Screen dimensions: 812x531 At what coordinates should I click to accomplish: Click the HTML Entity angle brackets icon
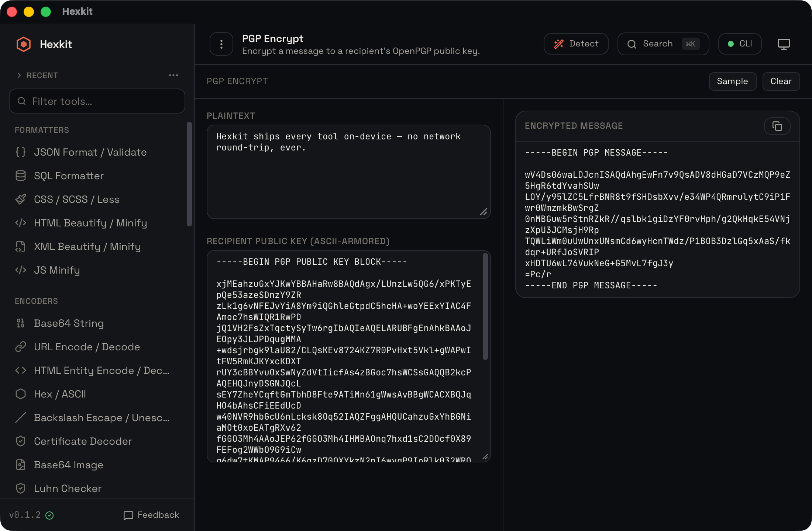tap(21, 370)
